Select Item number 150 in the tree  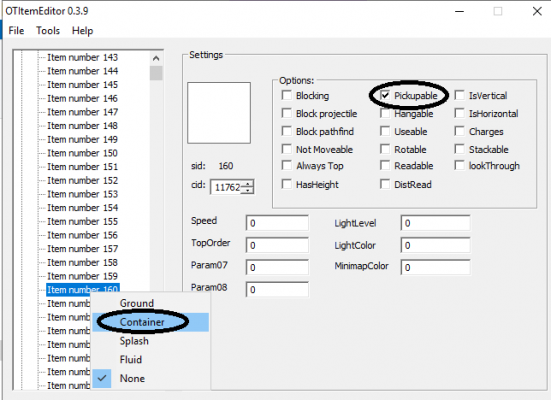pyautogui.click(x=82, y=153)
